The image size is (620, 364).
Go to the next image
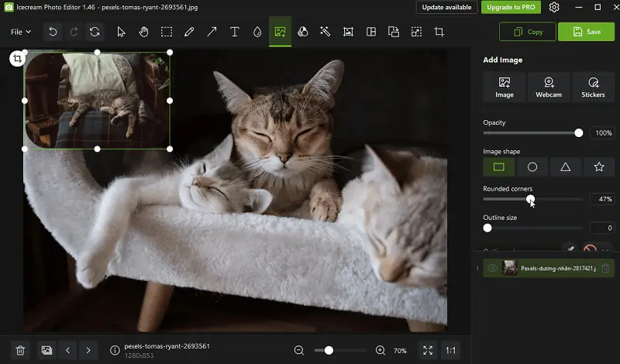88,351
